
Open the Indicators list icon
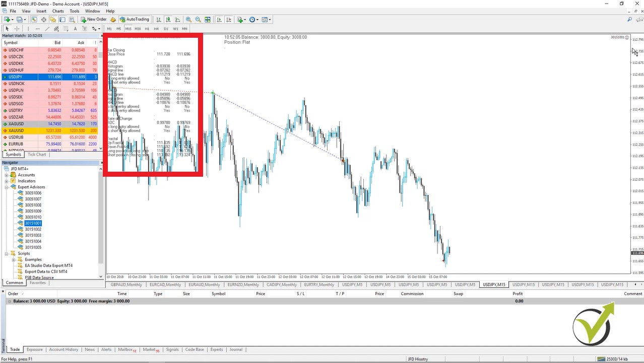239,19
